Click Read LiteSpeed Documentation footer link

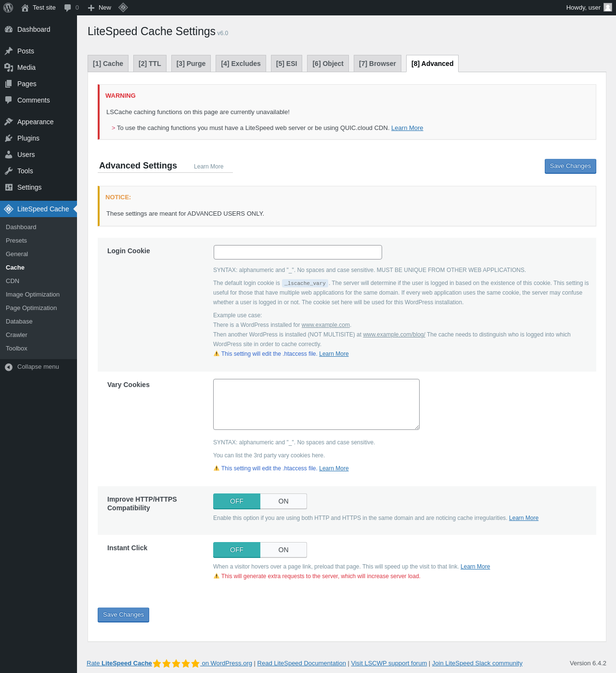(x=302, y=663)
